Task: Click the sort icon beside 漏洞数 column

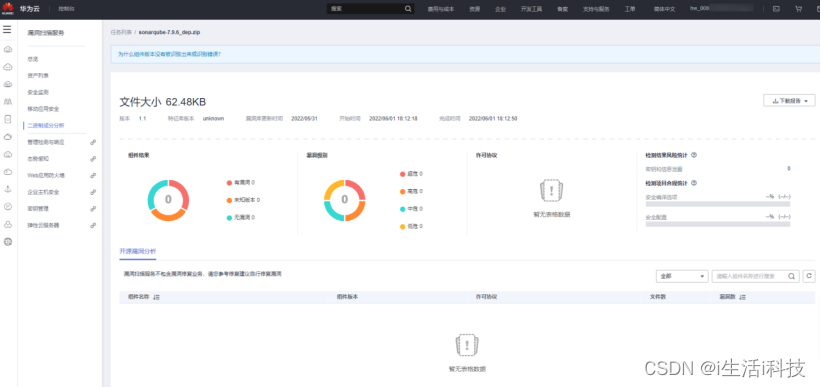Action: click(742, 297)
